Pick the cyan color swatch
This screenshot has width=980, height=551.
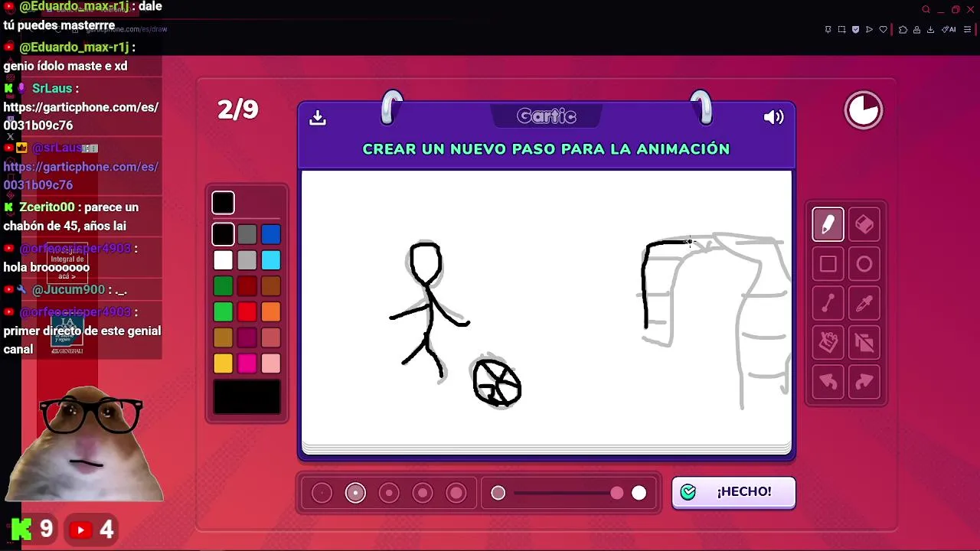click(x=271, y=260)
